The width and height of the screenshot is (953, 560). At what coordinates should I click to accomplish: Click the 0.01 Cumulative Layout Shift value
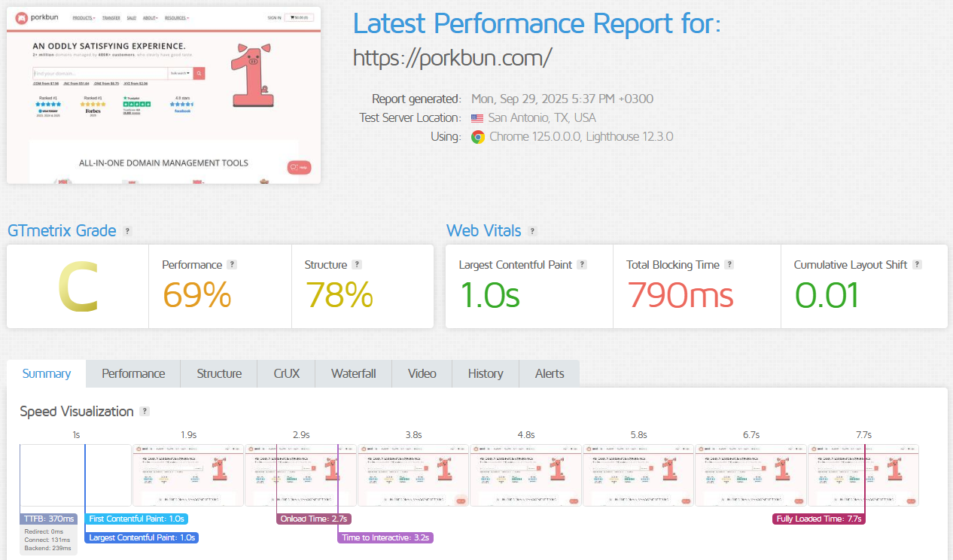[827, 295]
